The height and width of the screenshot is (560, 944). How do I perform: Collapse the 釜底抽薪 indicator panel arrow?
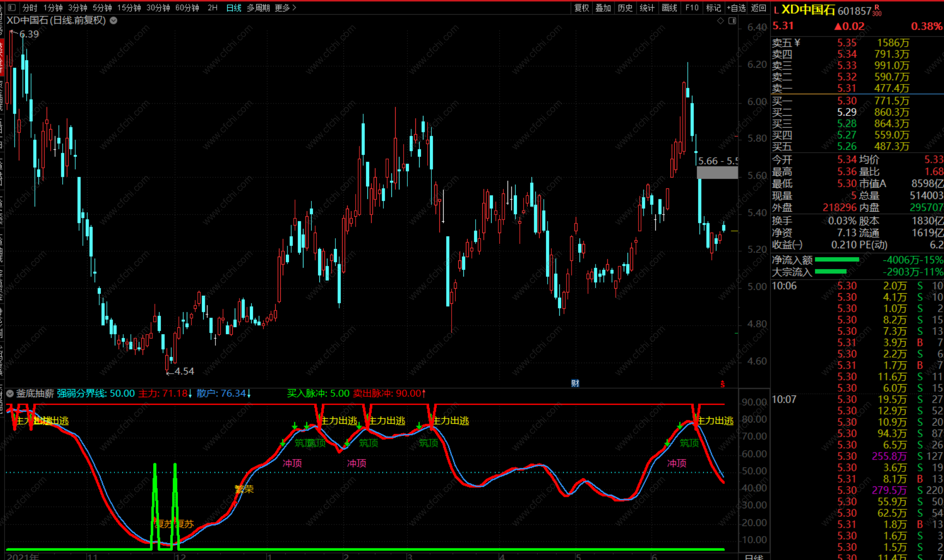pos(10,393)
